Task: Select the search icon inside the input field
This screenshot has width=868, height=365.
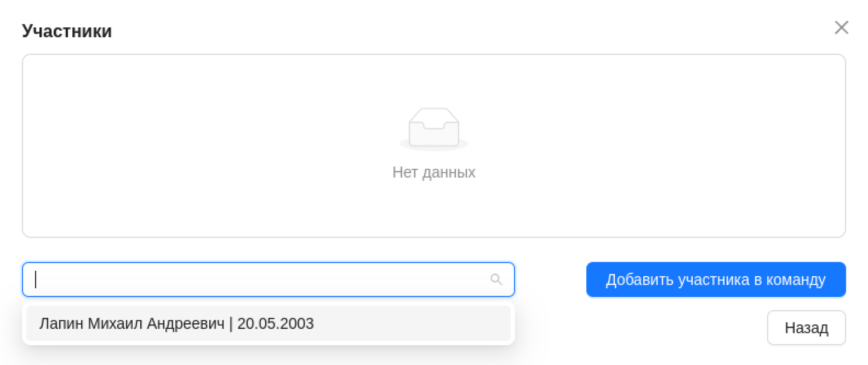Action: [x=496, y=280]
